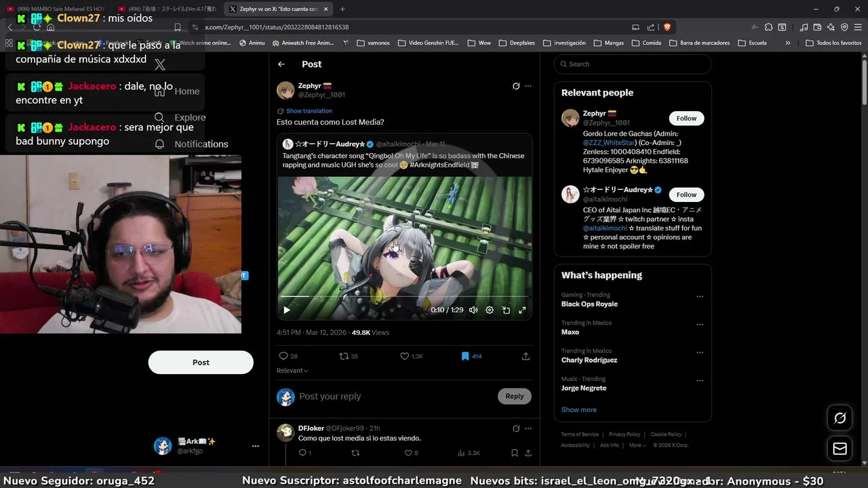
Task: Open Cookie Policy footer link
Action: [x=666, y=434]
